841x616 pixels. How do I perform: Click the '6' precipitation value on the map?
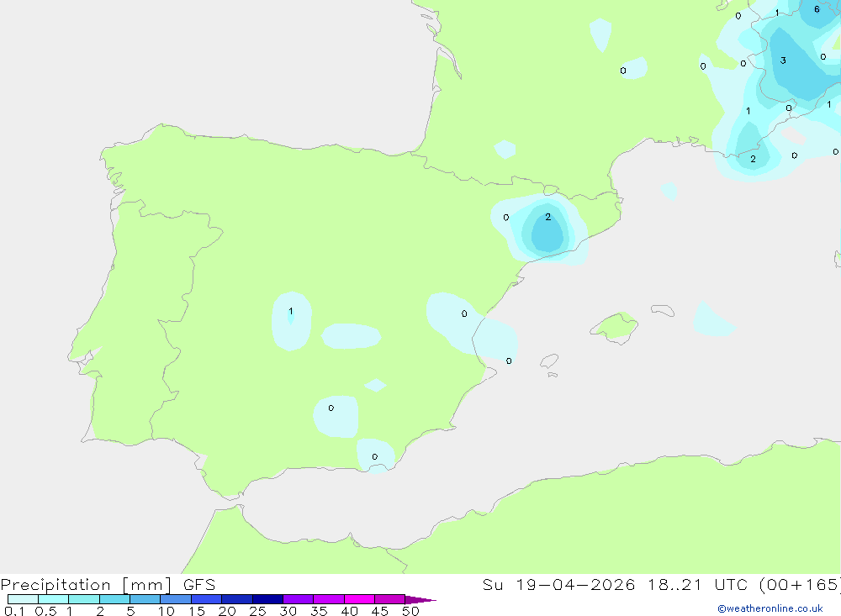[x=817, y=9]
